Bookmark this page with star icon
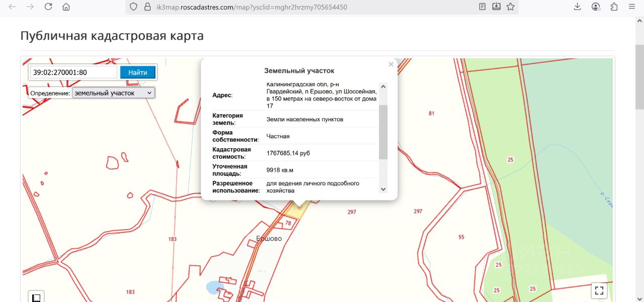 click(x=511, y=7)
